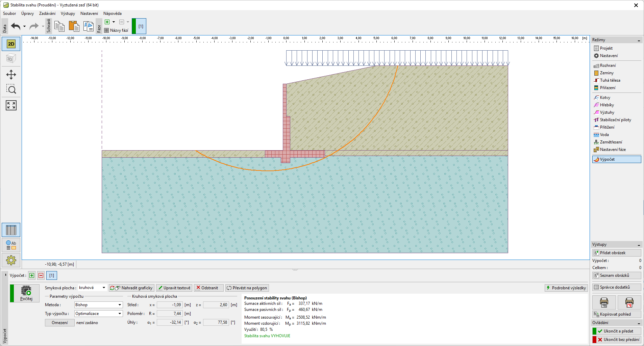644x346 pixels.
Task: Click the Podrobné výsledky button
Action: 566,288
